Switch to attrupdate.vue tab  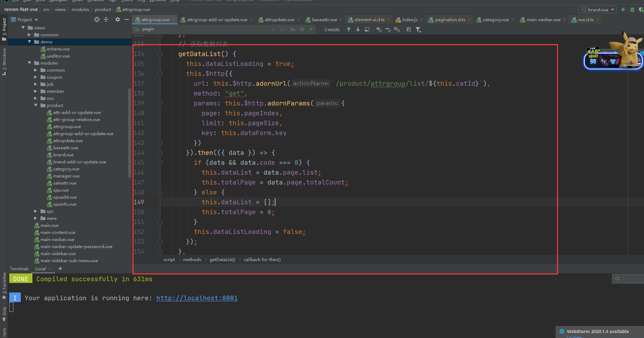(x=279, y=20)
